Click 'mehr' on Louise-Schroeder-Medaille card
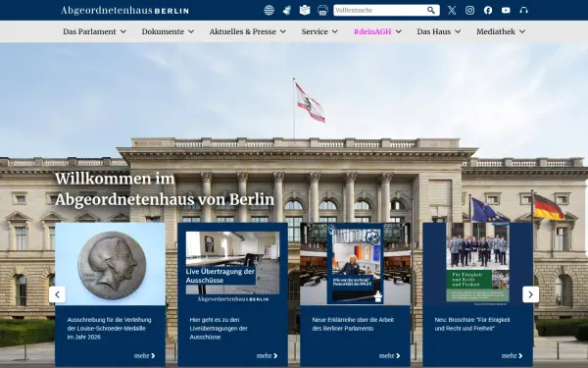588x368 pixels. pyautogui.click(x=144, y=355)
